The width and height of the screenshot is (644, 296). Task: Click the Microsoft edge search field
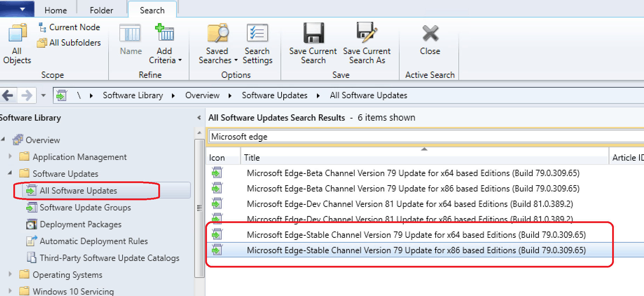(426, 136)
